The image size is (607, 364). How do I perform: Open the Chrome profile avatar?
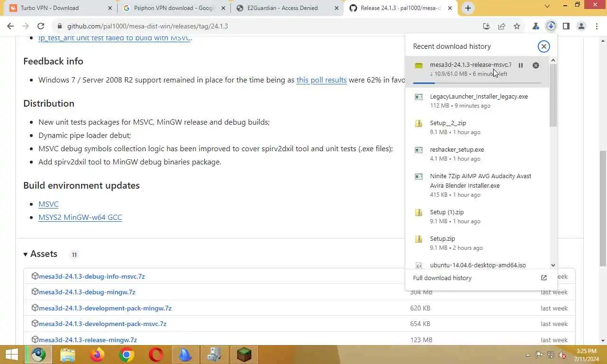point(581,26)
